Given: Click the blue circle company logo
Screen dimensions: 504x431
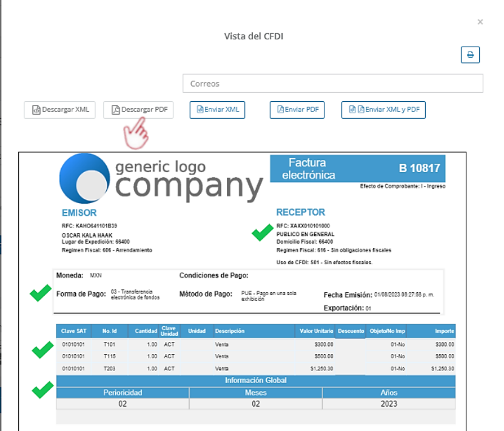Looking at the screenshot, I should (x=84, y=178).
